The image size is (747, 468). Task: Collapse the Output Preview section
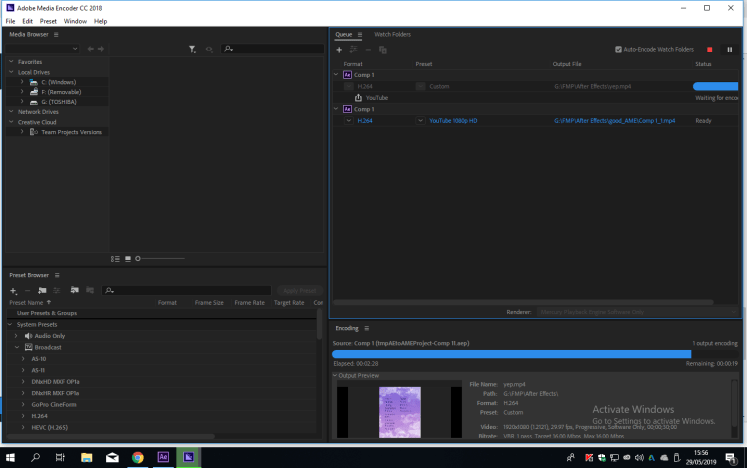(x=335, y=376)
